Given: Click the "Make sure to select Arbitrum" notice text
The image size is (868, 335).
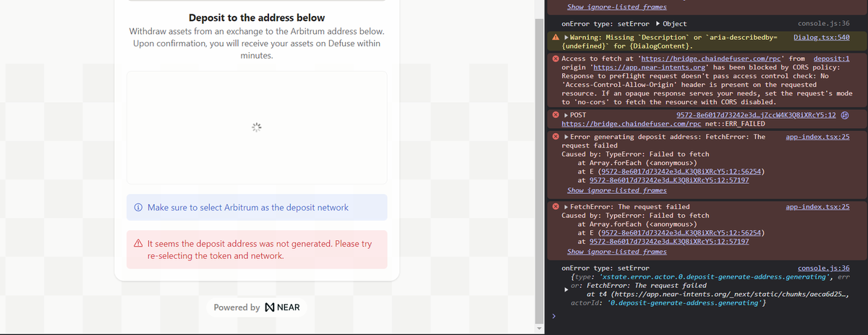Looking at the screenshot, I should coord(247,208).
